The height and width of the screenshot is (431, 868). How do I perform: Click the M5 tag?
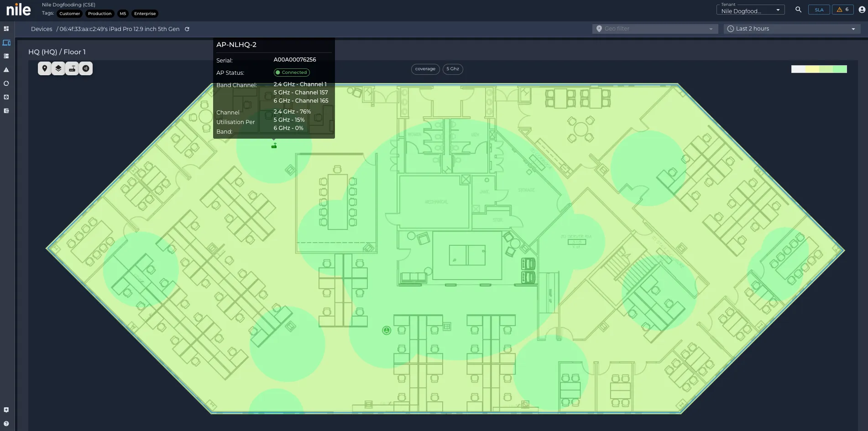[123, 14]
